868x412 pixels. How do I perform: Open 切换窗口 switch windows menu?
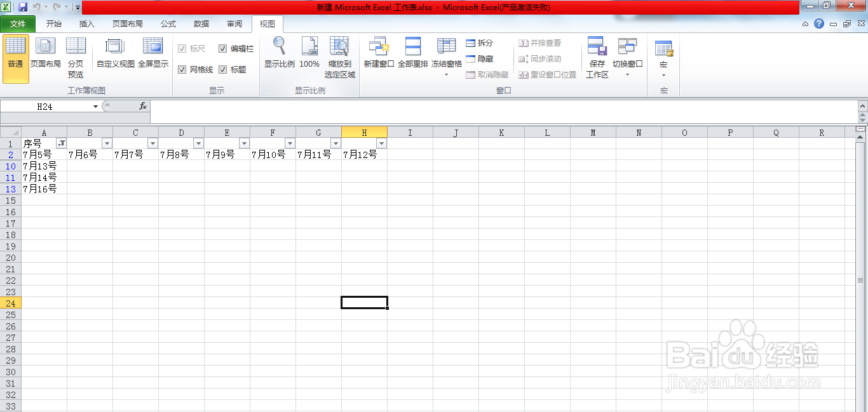pyautogui.click(x=627, y=58)
